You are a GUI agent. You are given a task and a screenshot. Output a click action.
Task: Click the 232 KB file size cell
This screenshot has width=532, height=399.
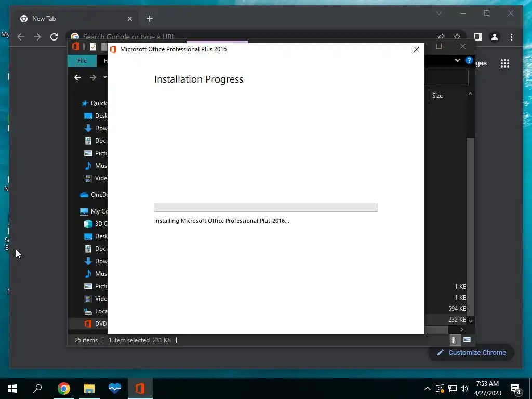(457, 320)
